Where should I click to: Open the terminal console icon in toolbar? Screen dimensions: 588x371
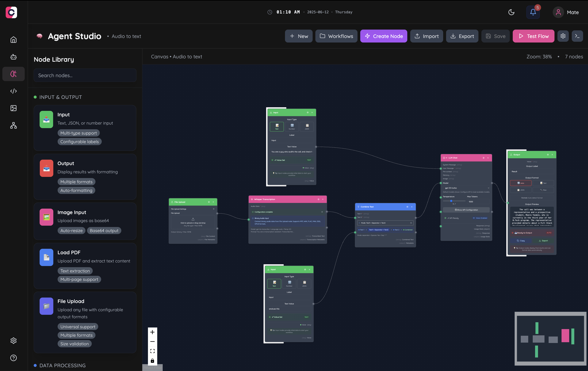click(x=577, y=36)
